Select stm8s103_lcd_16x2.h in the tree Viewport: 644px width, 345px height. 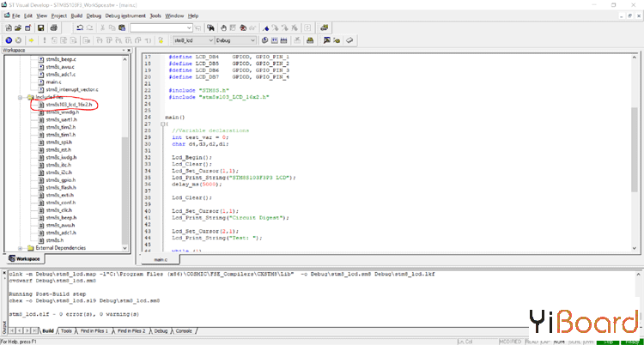(69, 105)
